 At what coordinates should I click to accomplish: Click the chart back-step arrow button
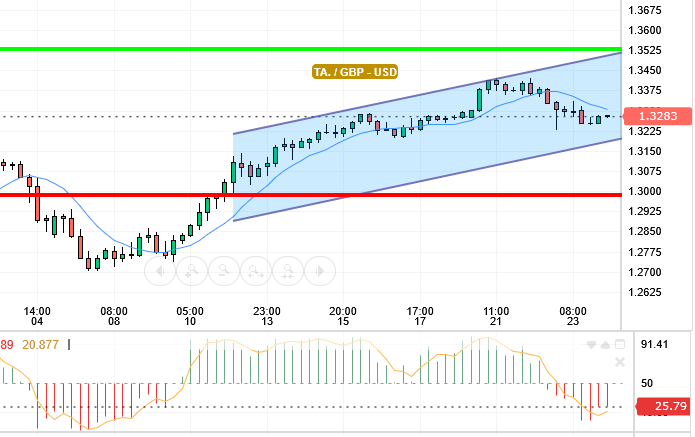tap(160, 271)
